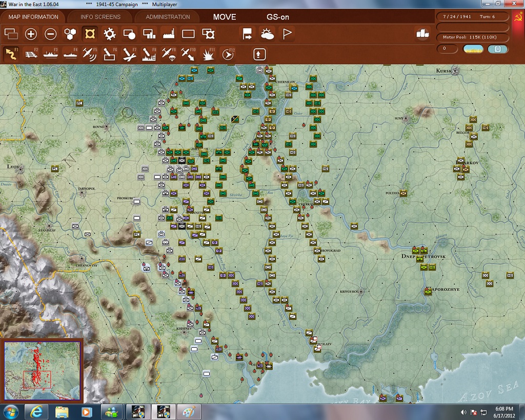Click the Soviet hammer and sickle emblem
This screenshot has width=525, height=420.
518,17
